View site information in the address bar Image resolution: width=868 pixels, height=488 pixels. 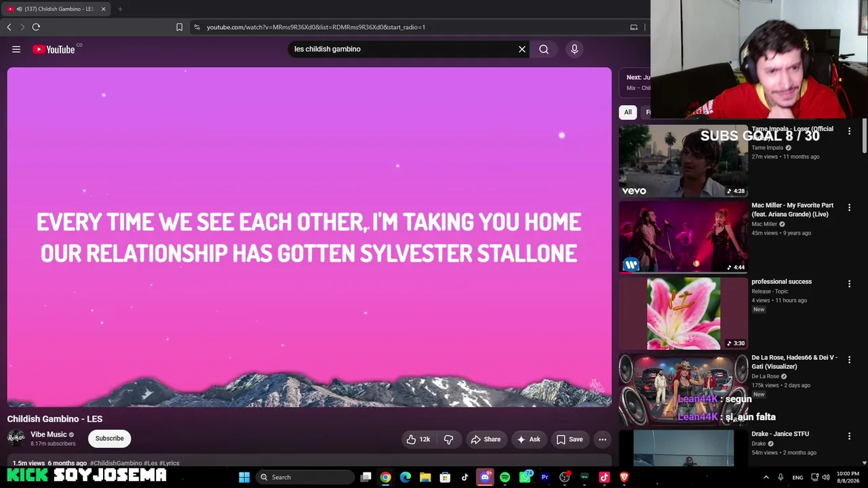point(197,27)
